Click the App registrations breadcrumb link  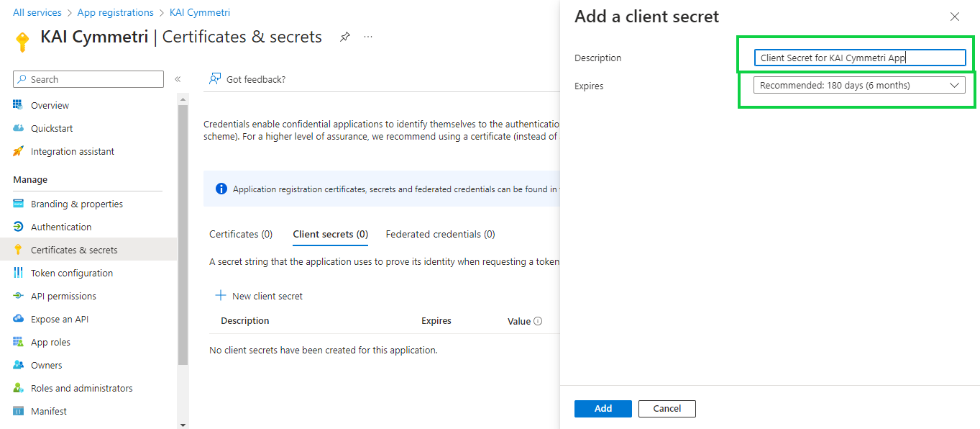coord(115,12)
